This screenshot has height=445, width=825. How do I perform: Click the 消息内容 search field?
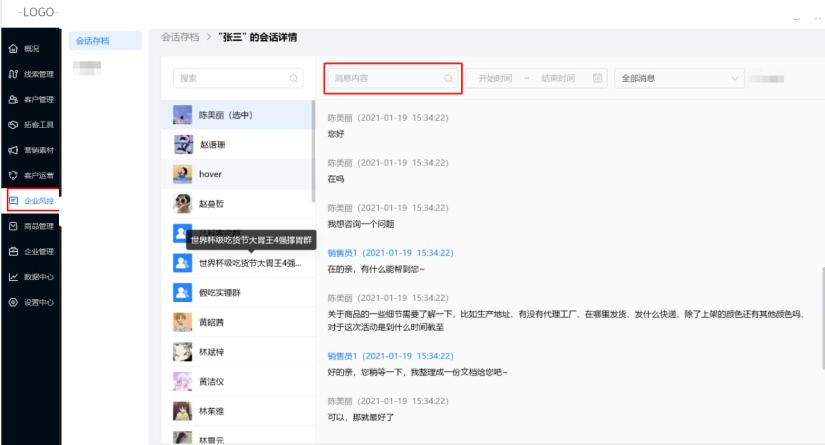click(x=385, y=78)
